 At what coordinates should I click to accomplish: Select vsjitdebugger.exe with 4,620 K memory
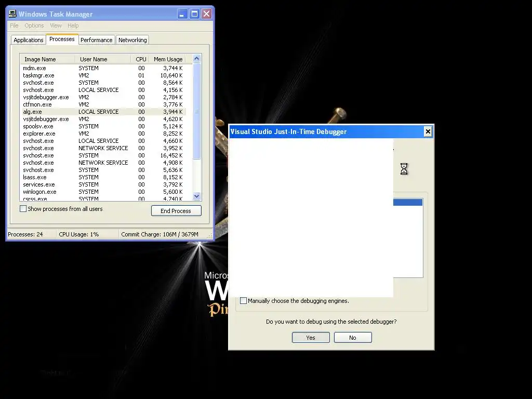pos(103,119)
